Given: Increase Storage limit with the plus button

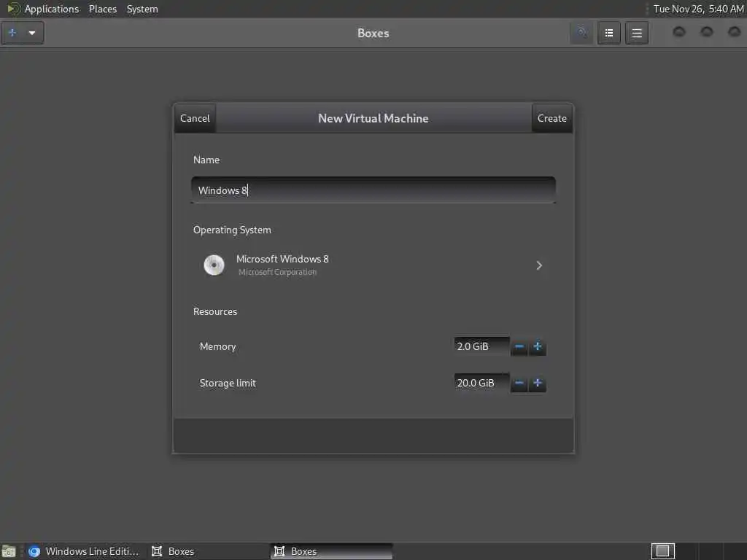Looking at the screenshot, I should tap(538, 384).
